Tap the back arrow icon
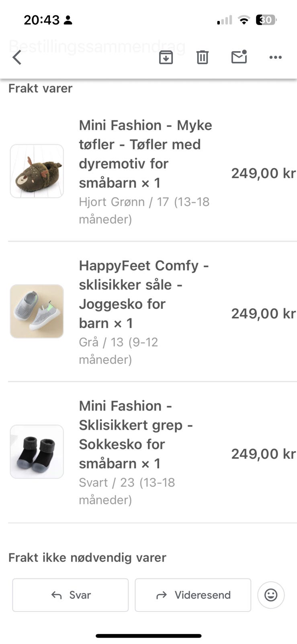This screenshot has width=297, height=644. pyautogui.click(x=17, y=57)
